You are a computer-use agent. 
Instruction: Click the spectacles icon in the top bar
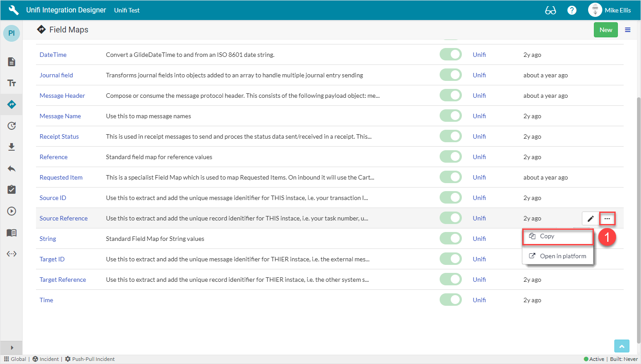click(550, 10)
